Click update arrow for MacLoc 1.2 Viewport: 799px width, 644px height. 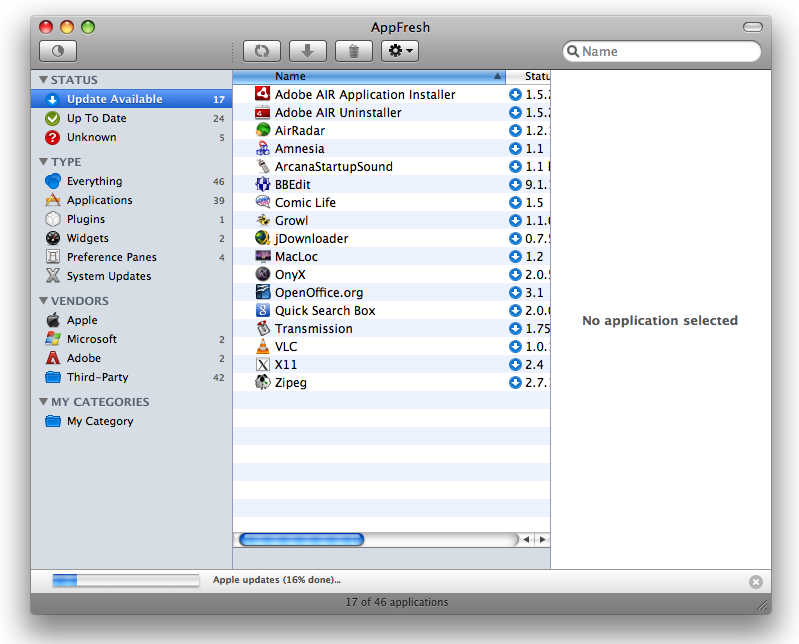[x=515, y=256]
